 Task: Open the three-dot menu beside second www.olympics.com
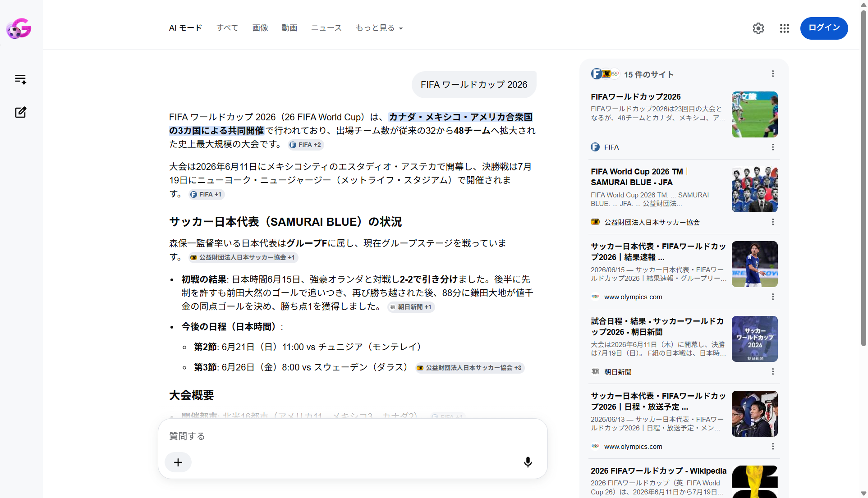click(773, 447)
